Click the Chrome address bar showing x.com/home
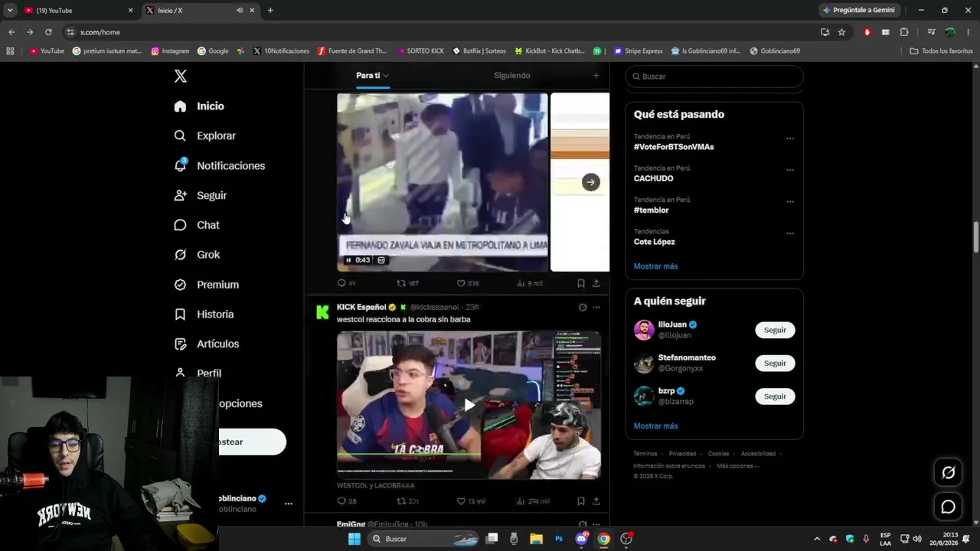This screenshot has height=551, width=980. (436, 32)
